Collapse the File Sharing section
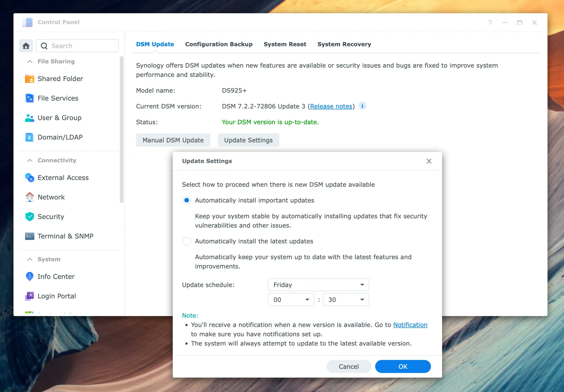Viewport: 564px width, 392px height. 30,61
